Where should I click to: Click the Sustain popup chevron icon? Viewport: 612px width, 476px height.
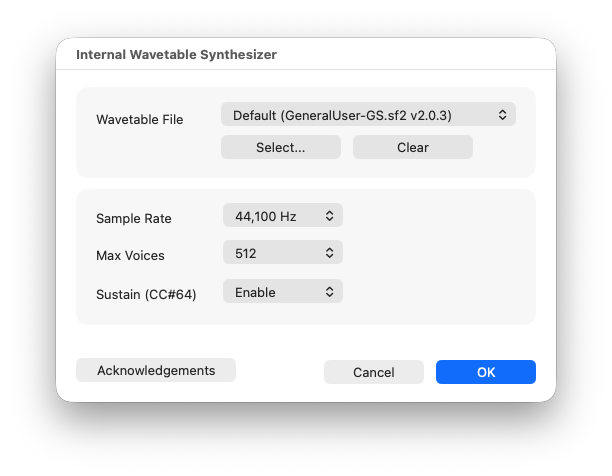329,292
